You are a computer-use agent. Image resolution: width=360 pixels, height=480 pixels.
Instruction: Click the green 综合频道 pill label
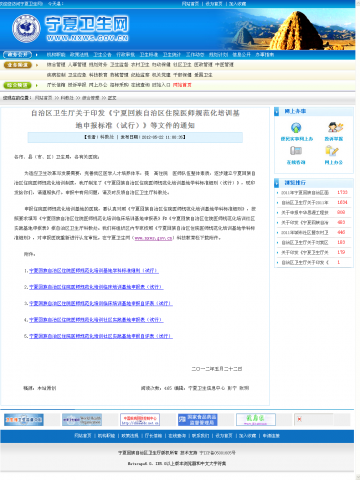click(x=18, y=85)
